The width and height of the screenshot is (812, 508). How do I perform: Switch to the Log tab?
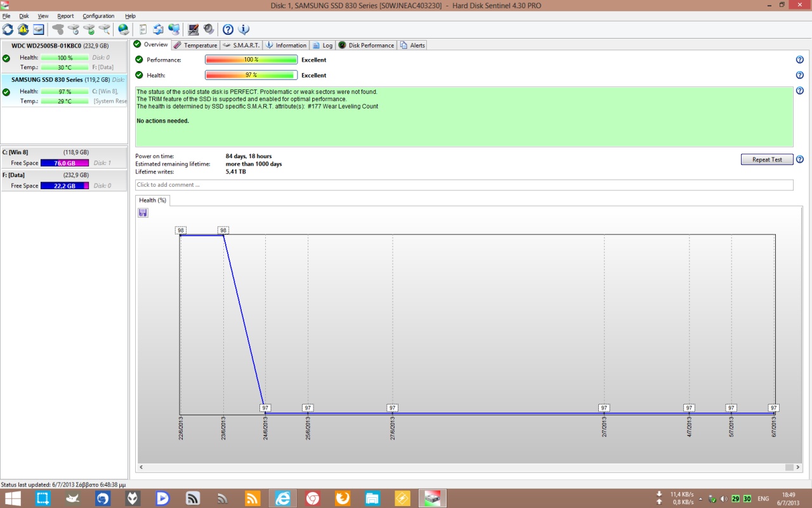(x=322, y=45)
